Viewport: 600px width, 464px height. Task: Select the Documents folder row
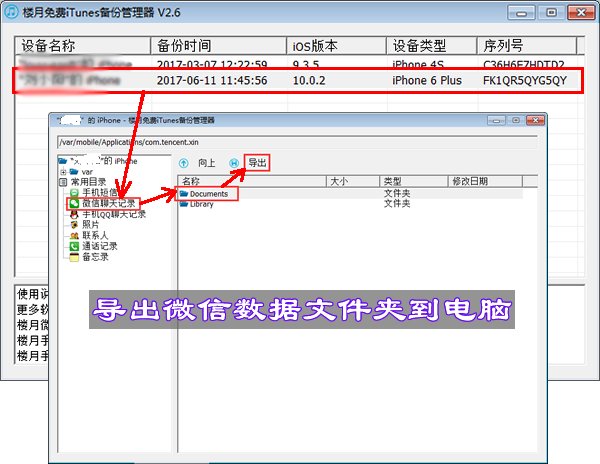[x=350, y=194]
